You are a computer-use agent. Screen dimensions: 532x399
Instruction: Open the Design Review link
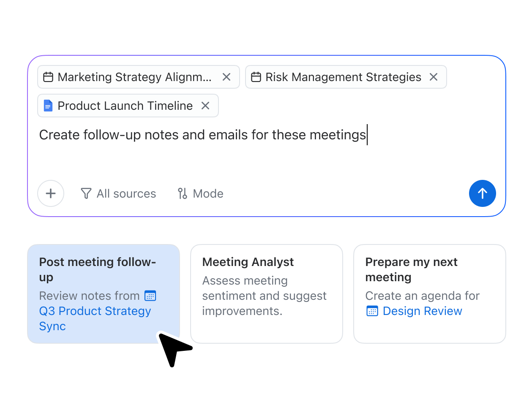point(422,311)
